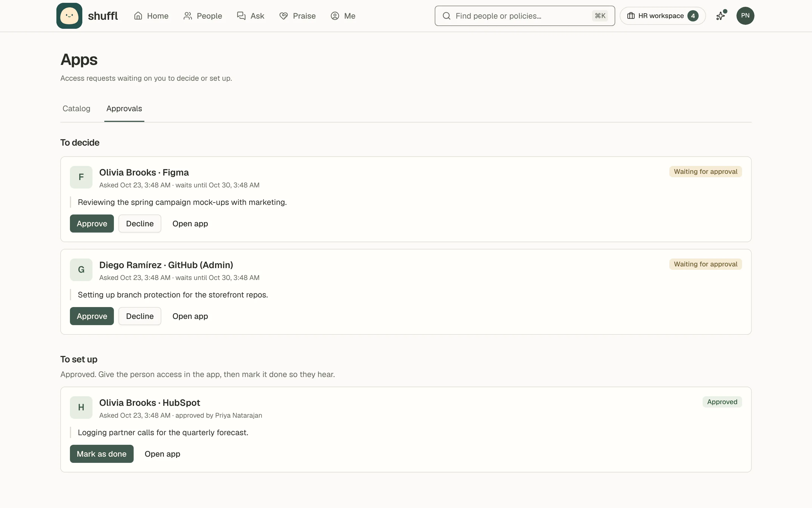Click the GitHub G app tile

click(x=81, y=270)
